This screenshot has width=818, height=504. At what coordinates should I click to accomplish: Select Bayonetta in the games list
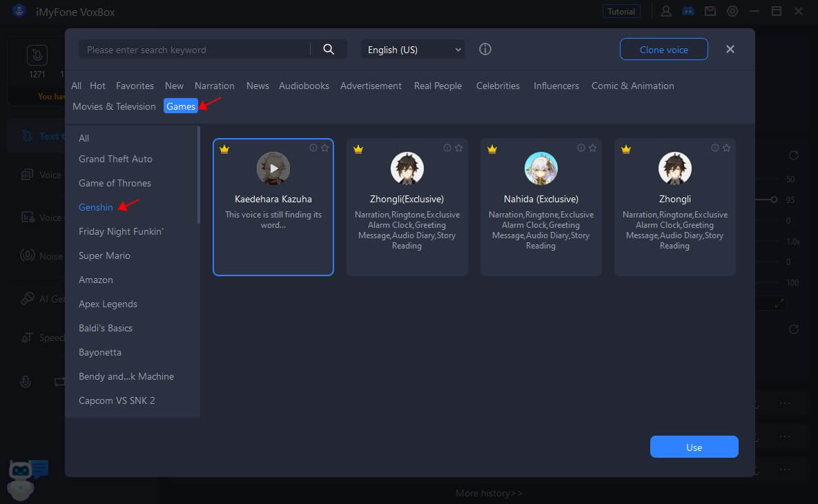(x=99, y=352)
